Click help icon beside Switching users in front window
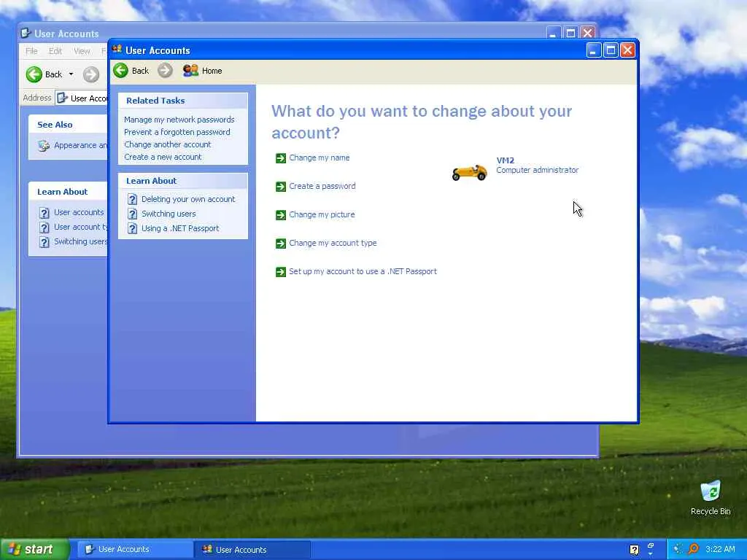 (x=133, y=214)
